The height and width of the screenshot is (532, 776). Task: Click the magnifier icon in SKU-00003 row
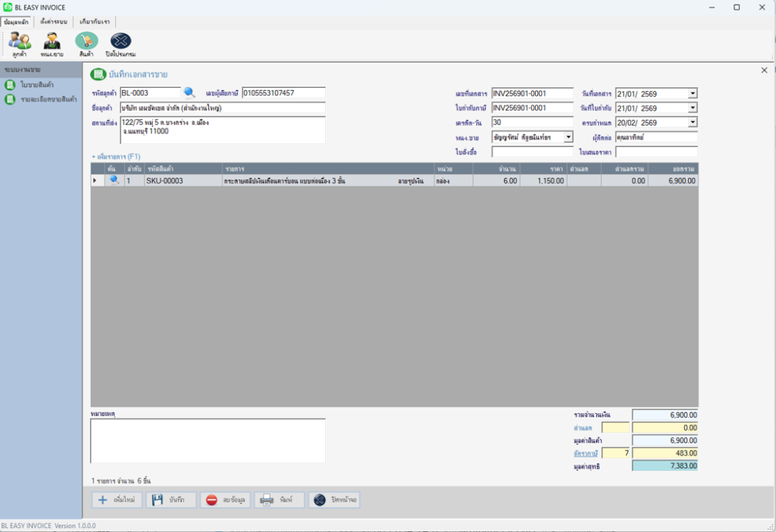click(114, 181)
